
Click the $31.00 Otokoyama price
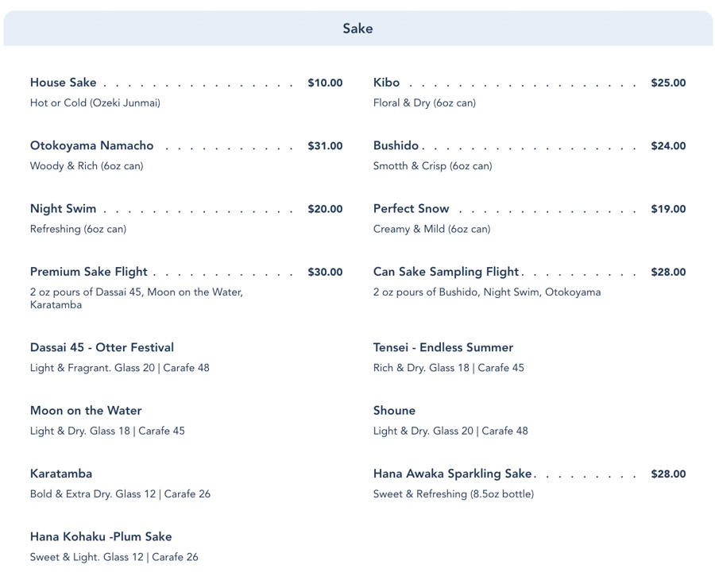point(325,146)
